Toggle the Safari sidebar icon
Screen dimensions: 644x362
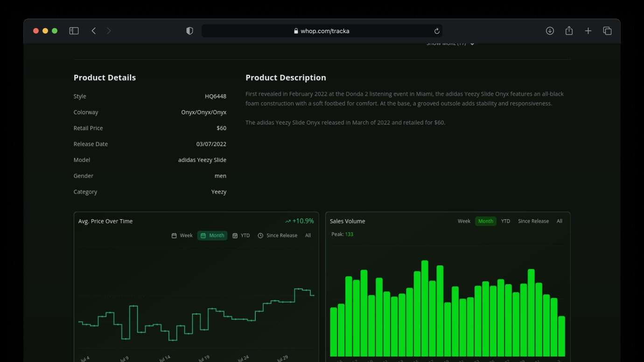click(74, 31)
